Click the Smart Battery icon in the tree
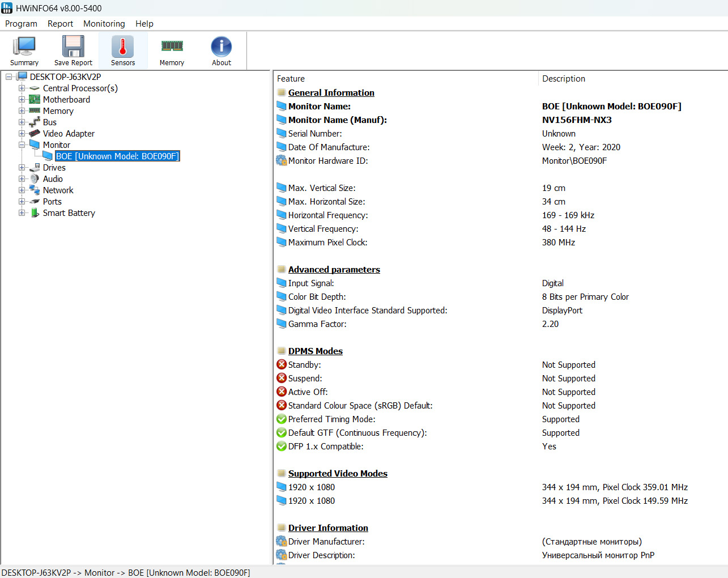Viewport: 728px width, 578px height. click(x=35, y=212)
